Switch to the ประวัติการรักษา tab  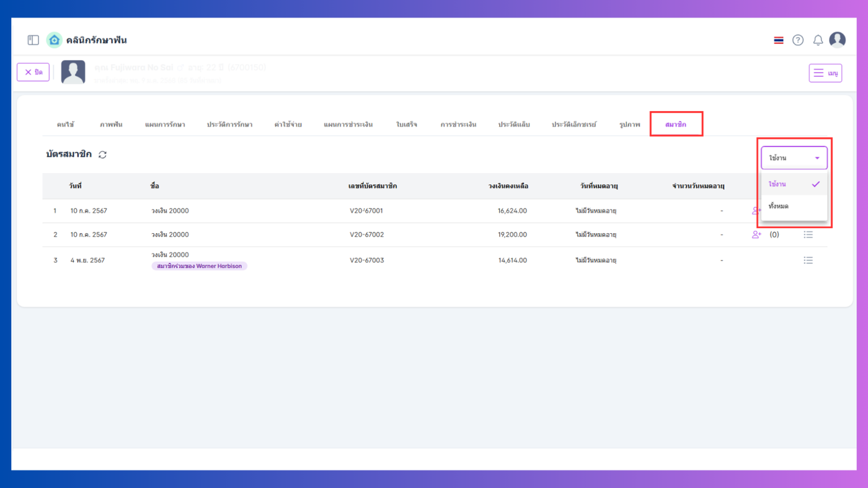coord(229,125)
